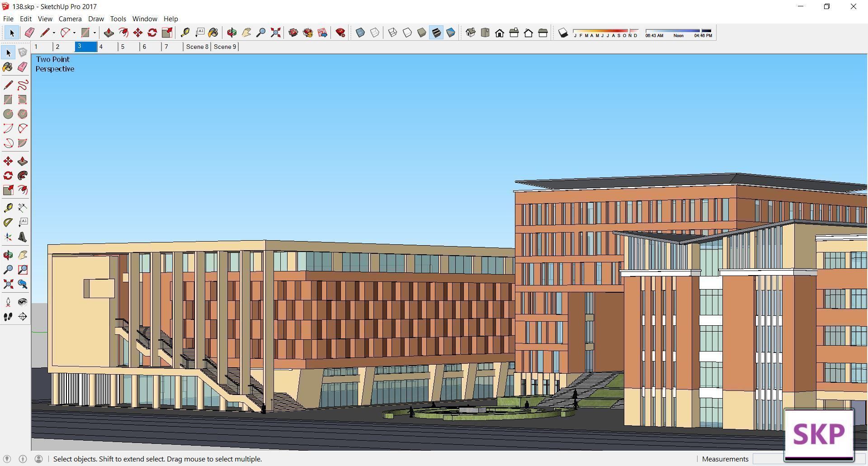Switch face style to Wireframe
868x466 pixels.
392,32
